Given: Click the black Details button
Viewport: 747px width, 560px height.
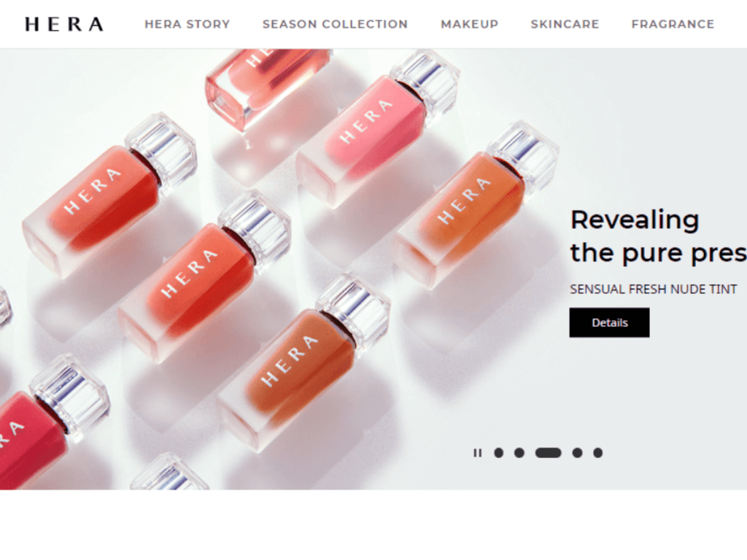Looking at the screenshot, I should click(609, 322).
